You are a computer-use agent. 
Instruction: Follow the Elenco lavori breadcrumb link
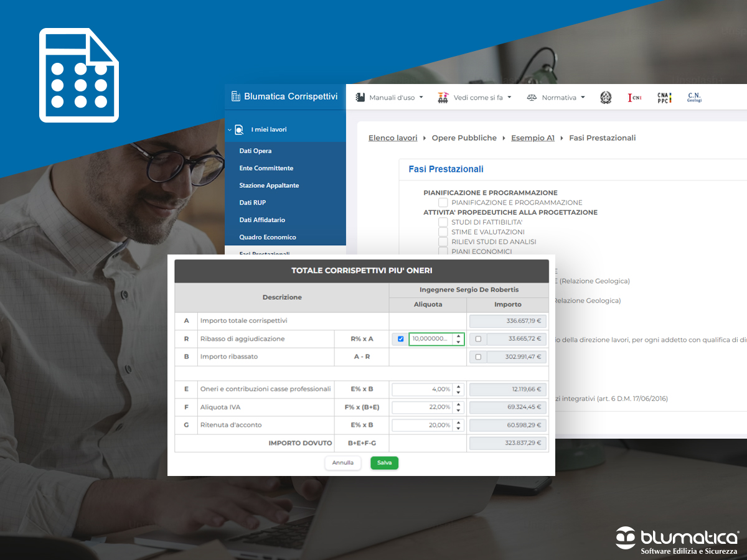(x=393, y=138)
